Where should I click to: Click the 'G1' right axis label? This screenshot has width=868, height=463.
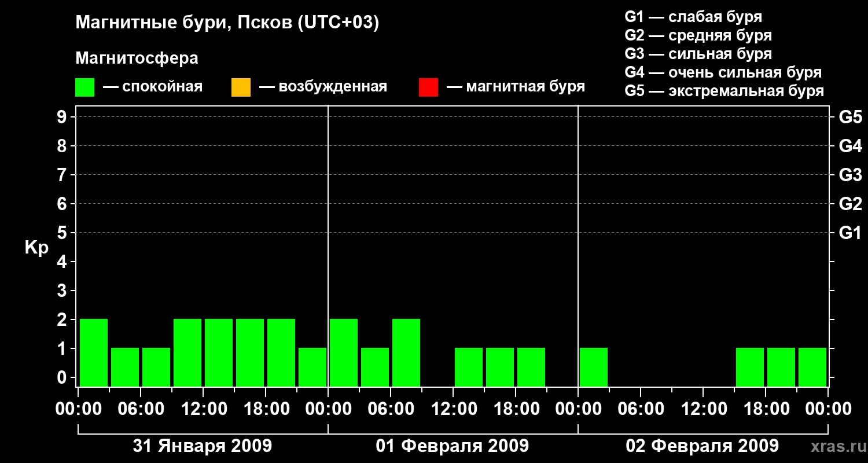tap(851, 233)
